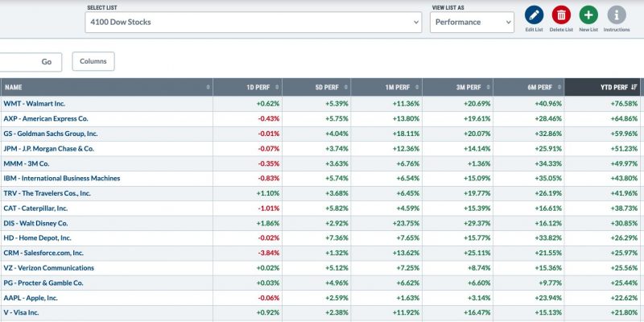Screen dimensions: 644x322
Task: Select Visa YTD value +21.80%
Action: (623, 312)
